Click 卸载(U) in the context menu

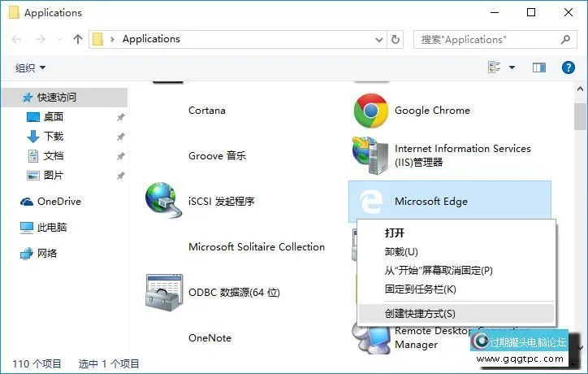(x=401, y=252)
